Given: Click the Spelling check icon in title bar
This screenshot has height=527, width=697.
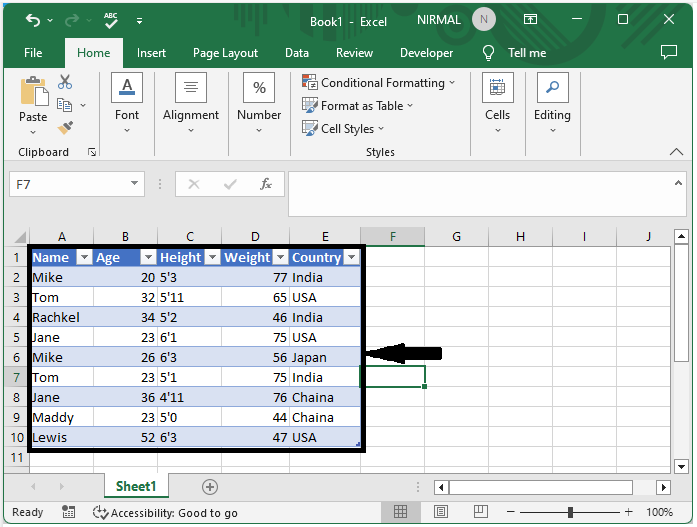Looking at the screenshot, I should (111, 20).
